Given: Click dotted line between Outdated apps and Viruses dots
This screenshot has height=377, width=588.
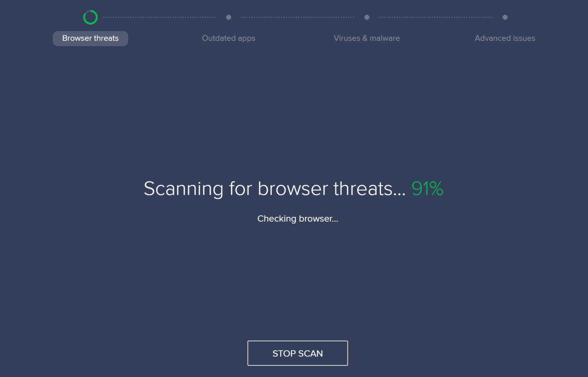Looking at the screenshot, I should [x=297, y=17].
